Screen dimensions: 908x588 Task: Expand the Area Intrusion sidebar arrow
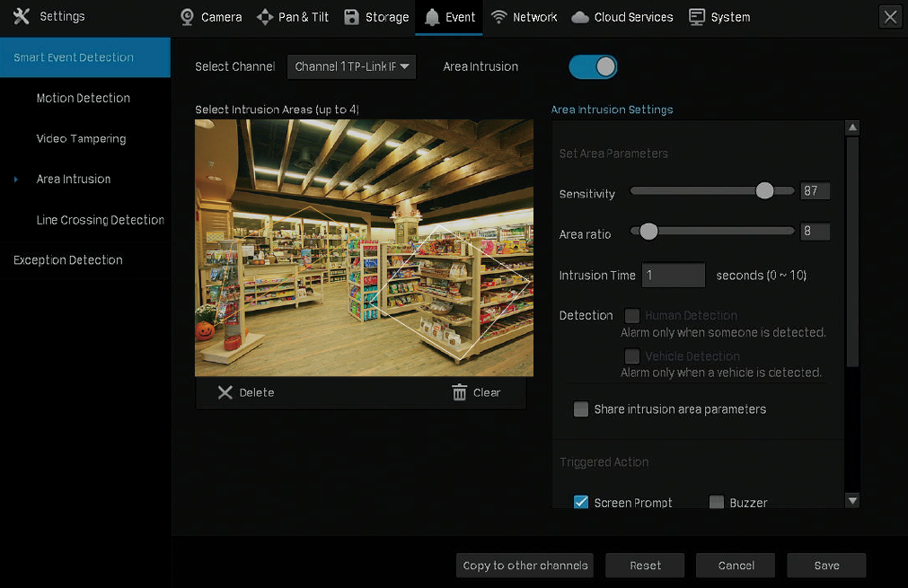[x=15, y=180]
